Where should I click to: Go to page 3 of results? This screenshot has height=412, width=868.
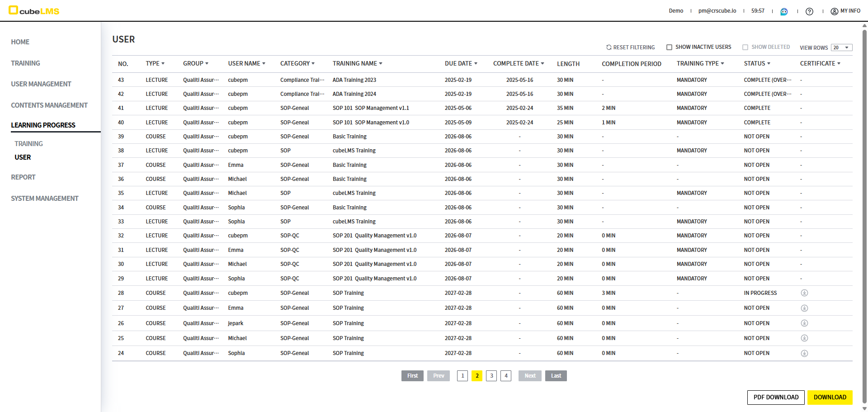pos(491,376)
